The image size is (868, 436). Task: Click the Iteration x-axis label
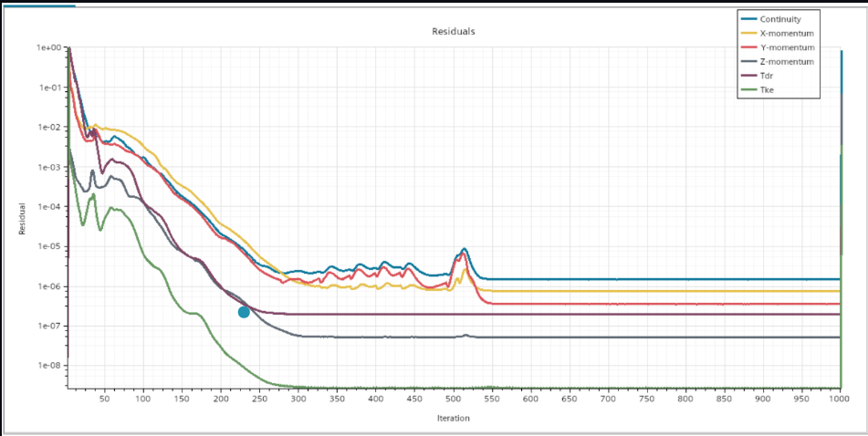coord(453,419)
